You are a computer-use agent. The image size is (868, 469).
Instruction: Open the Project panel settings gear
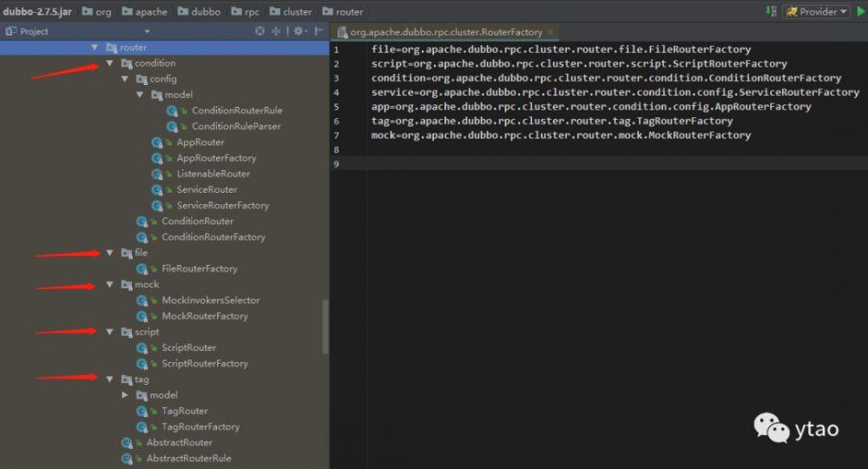[298, 30]
